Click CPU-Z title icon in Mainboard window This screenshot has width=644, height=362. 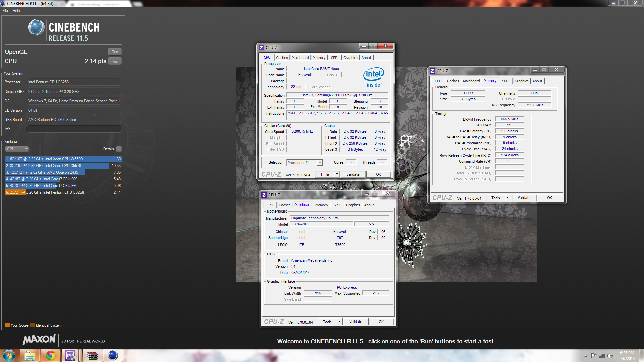tap(264, 195)
